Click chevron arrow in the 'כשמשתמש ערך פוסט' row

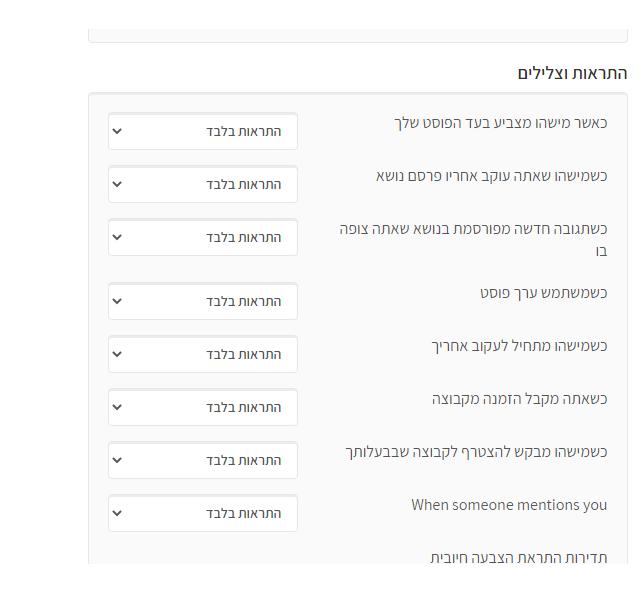click(x=117, y=301)
